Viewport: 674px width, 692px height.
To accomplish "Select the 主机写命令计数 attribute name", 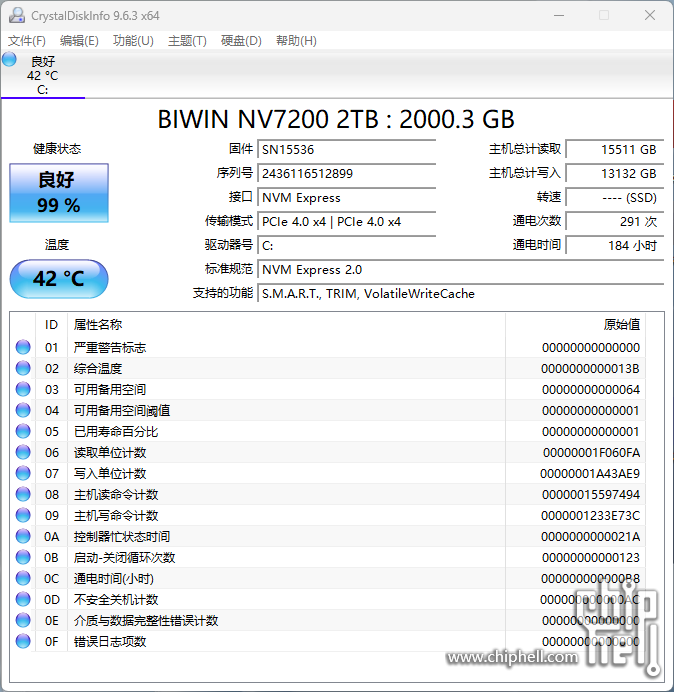I will 116,515.
